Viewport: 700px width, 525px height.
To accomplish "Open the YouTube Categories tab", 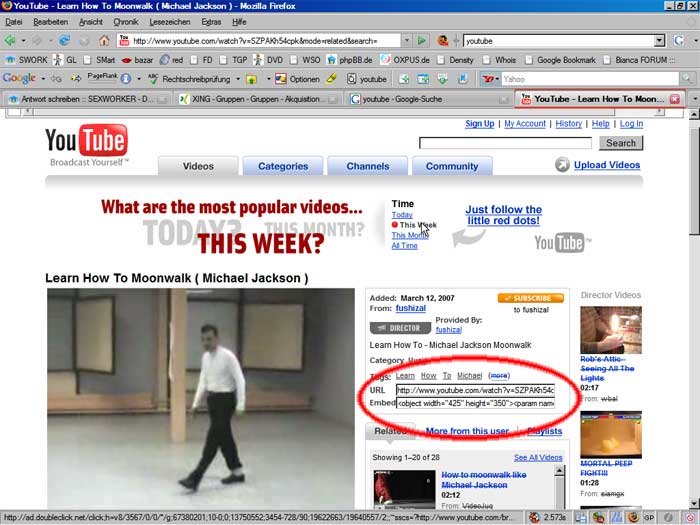I will click(283, 166).
